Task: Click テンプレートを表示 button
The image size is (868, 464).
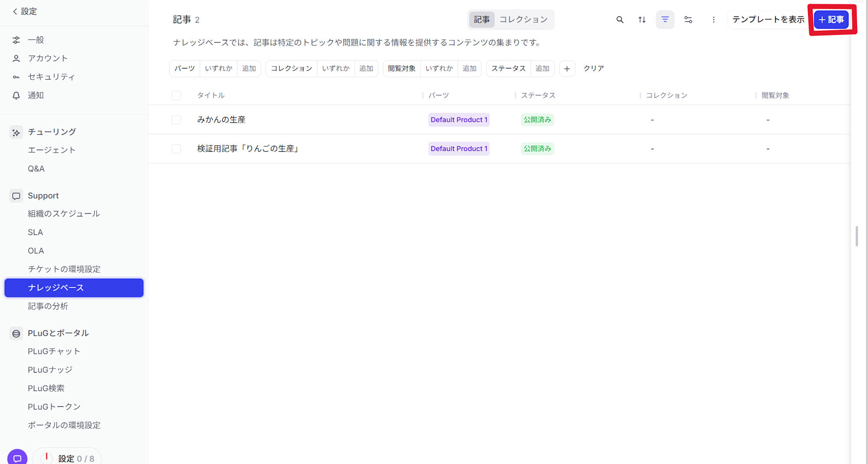Action: (x=768, y=20)
